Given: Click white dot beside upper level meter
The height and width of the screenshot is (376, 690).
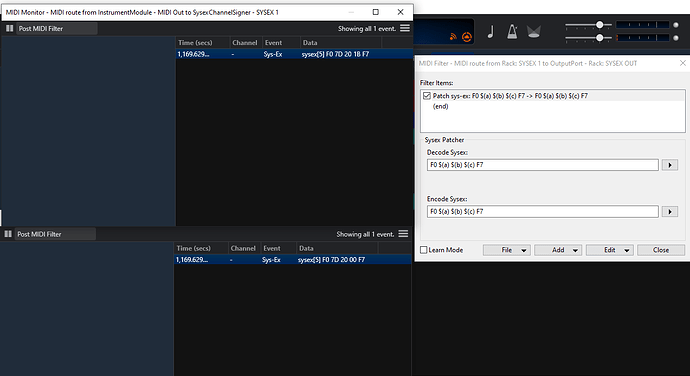Looking at the screenshot, I should coord(676,25).
